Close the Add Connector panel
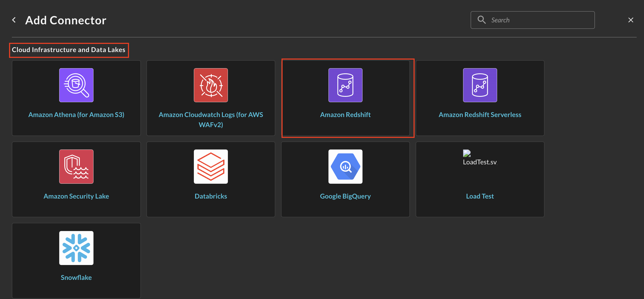644x299 pixels. coord(630,20)
